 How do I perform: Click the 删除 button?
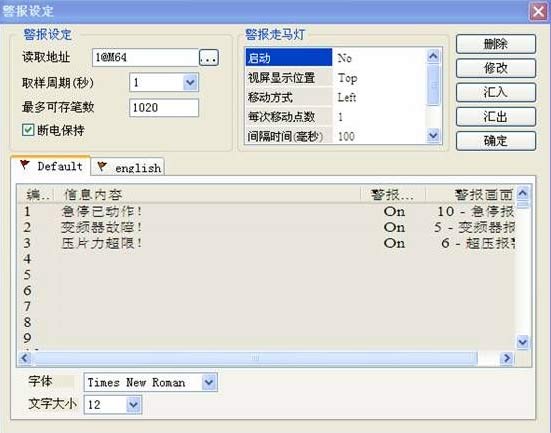coord(495,44)
